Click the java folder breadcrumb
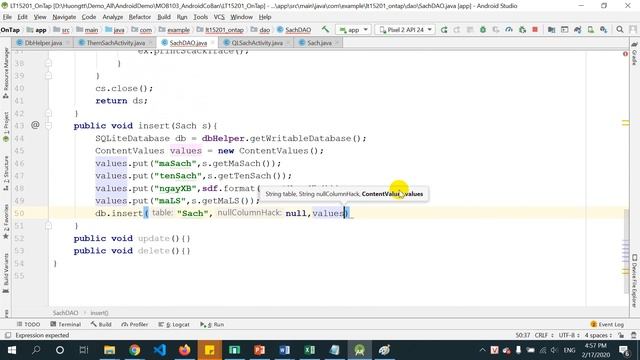The image size is (640, 360). [x=115, y=30]
